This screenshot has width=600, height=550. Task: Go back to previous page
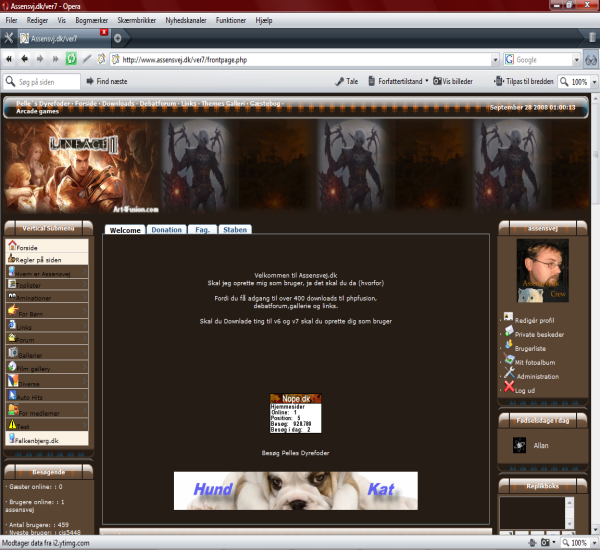pos(24,59)
